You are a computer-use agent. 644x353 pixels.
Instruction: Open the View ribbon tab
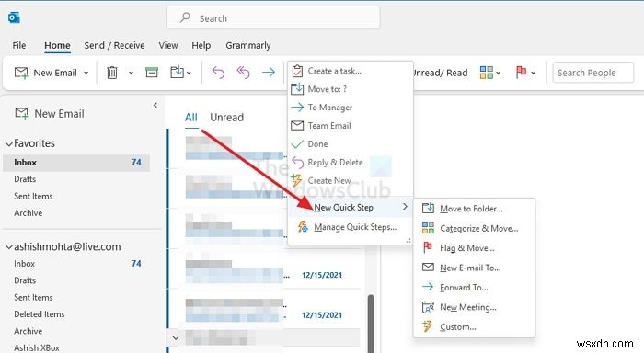click(x=168, y=45)
